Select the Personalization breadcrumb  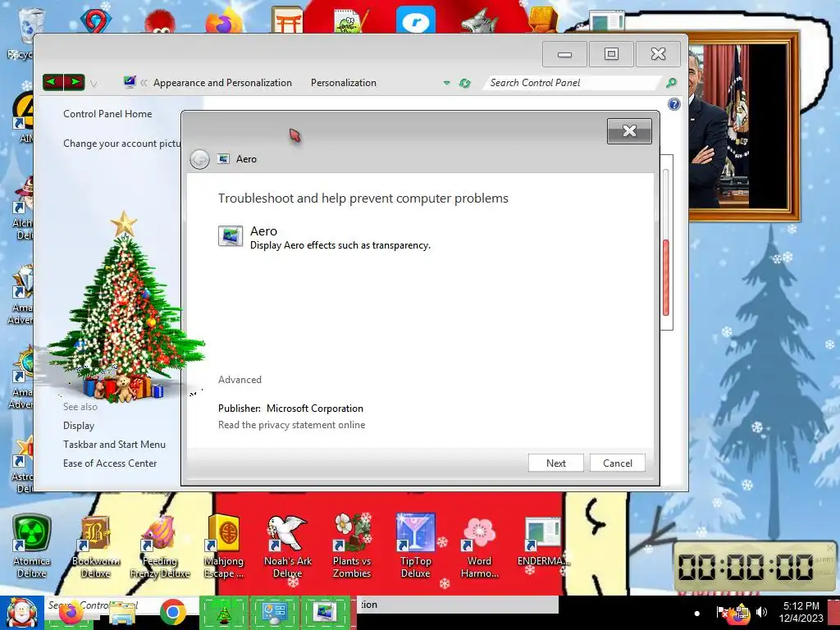tap(344, 83)
